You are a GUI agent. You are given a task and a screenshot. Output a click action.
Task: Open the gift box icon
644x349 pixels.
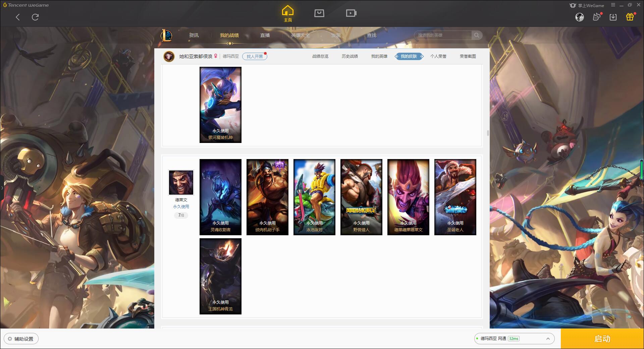pos(630,17)
